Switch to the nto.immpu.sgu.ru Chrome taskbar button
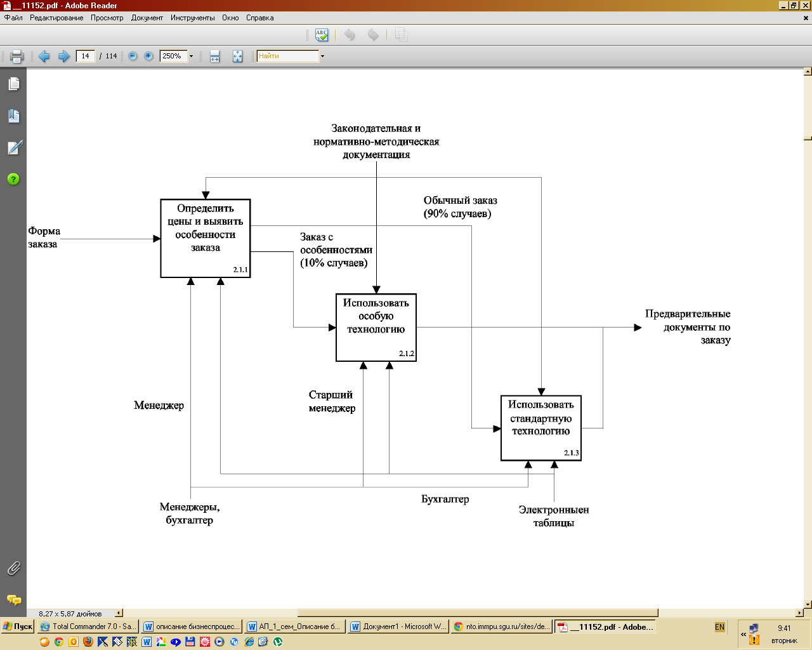This screenshot has width=812, height=650. (x=502, y=627)
